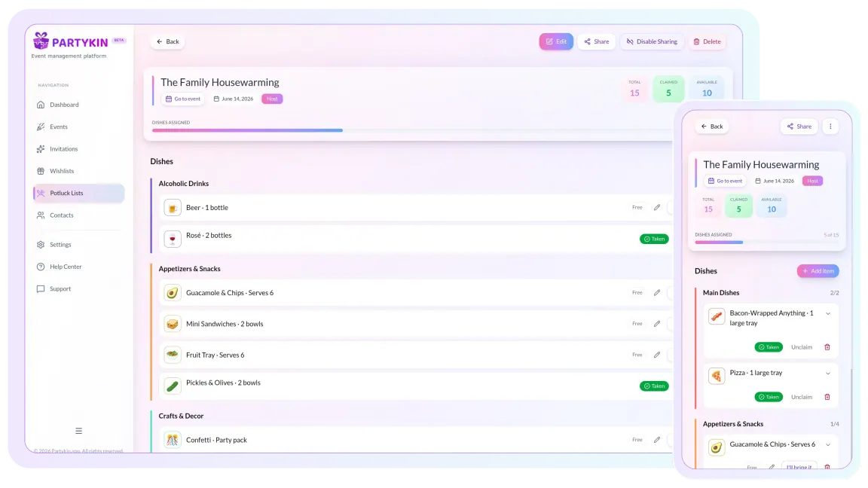The width and height of the screenshot is (868, 488).
Task: Expand Guacamole & Chips chevron in mobile view
Action: [x=827, y=445]
